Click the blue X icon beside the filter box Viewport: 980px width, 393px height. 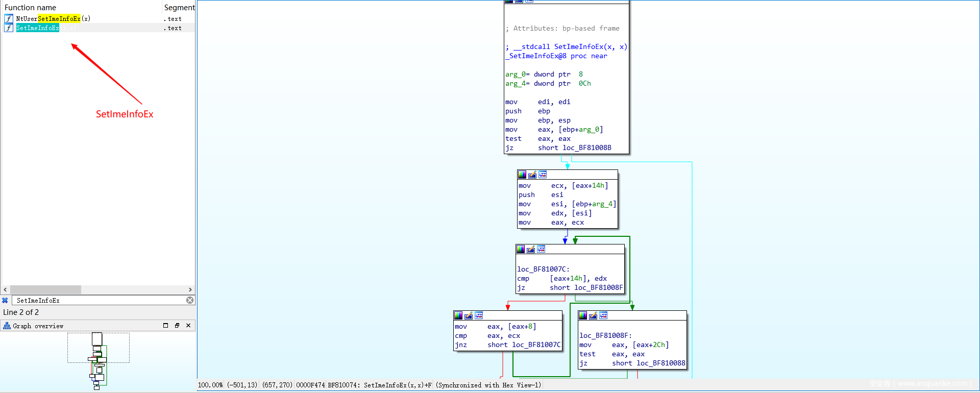(x=5, y=300)
